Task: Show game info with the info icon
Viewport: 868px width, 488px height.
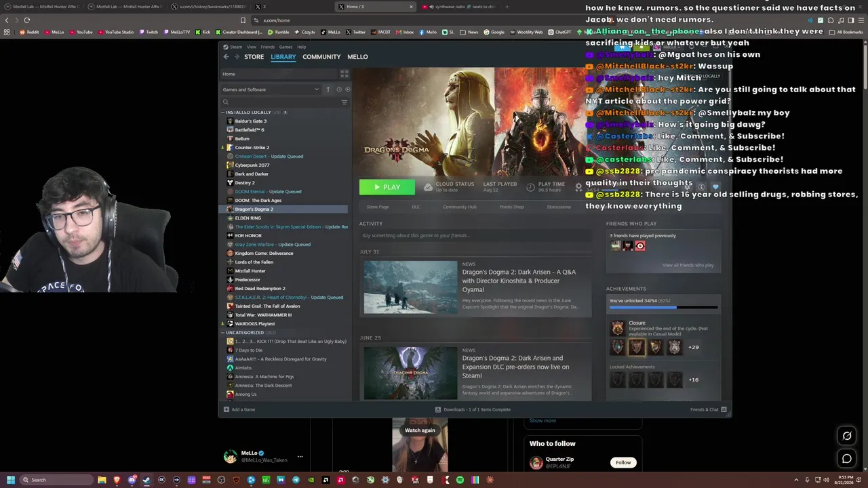Action: point(701,186)
